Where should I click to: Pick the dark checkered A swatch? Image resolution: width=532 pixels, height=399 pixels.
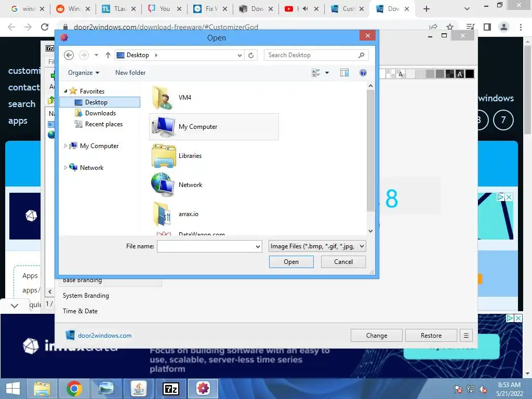click(460, 74)
